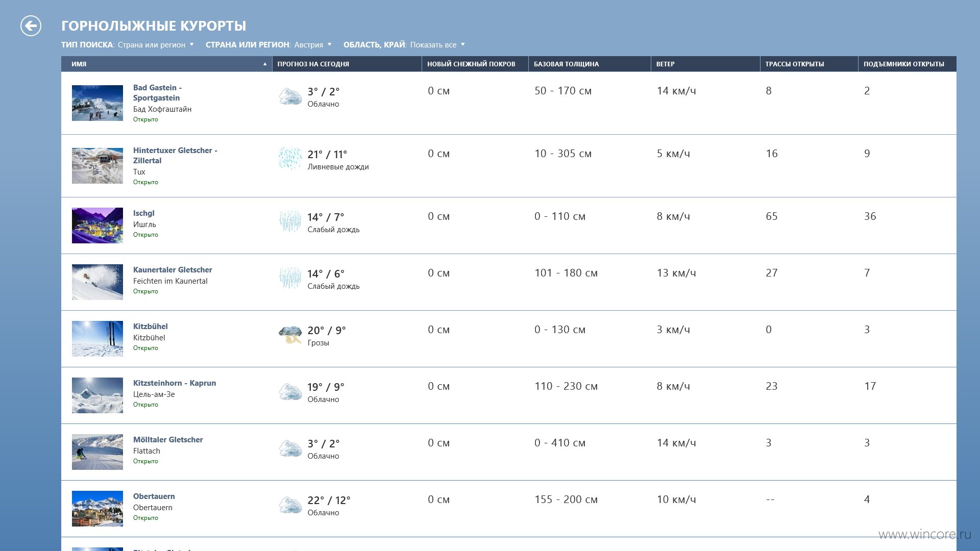
Task: Select the Цель-ам-Зе location text
Action: tap(154, 394)
